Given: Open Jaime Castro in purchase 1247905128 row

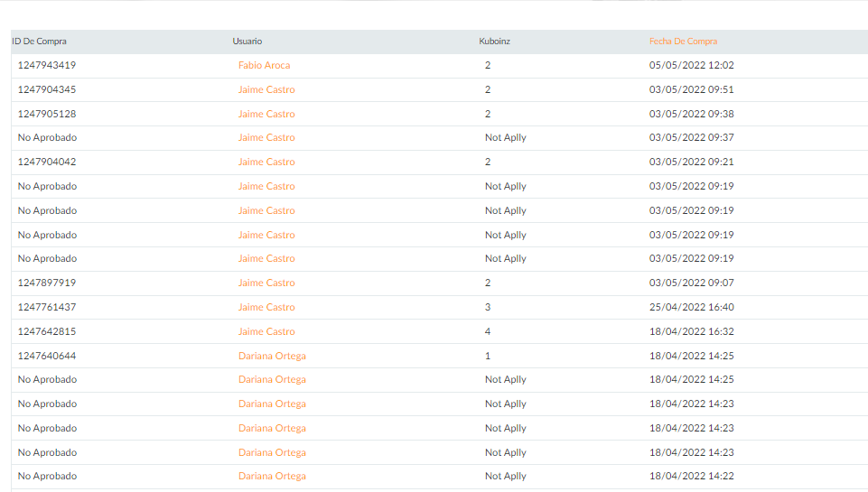Looking at the screenshot, I should point(266,114).
